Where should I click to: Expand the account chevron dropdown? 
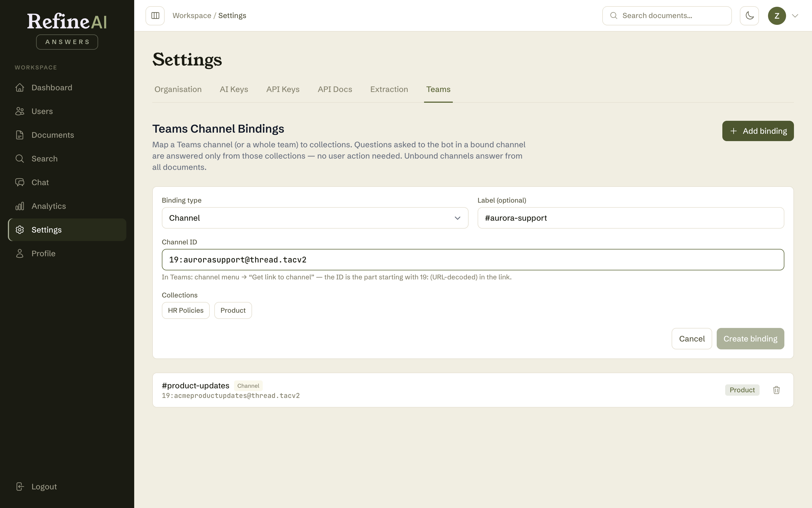(x=795, y=16)
